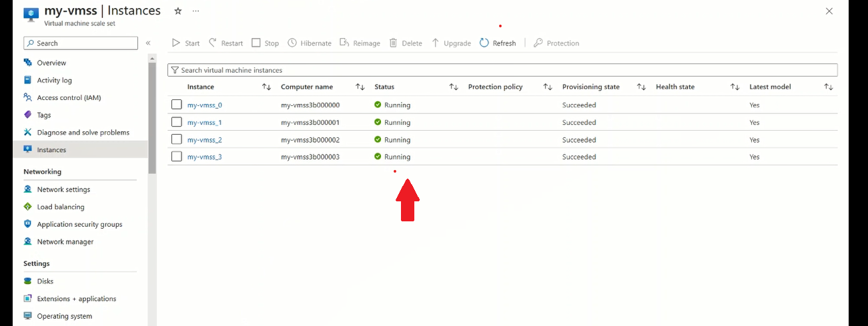Sort by the Instance column arrows
The height and width of the screenshot is (326, 868).
[x=266, y=87]
